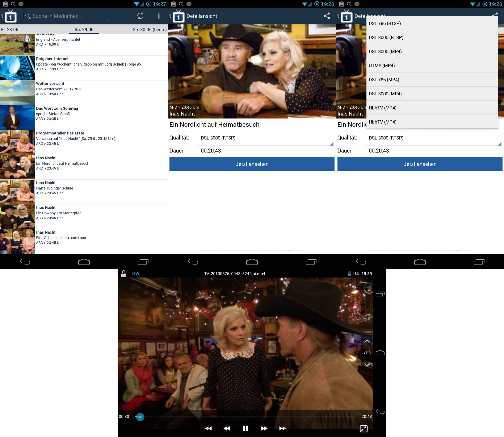The height and width of the screenshot is (437, 504).
Task: Tap Android home button below Mediathek list
Action: click(x=84, y=262)
